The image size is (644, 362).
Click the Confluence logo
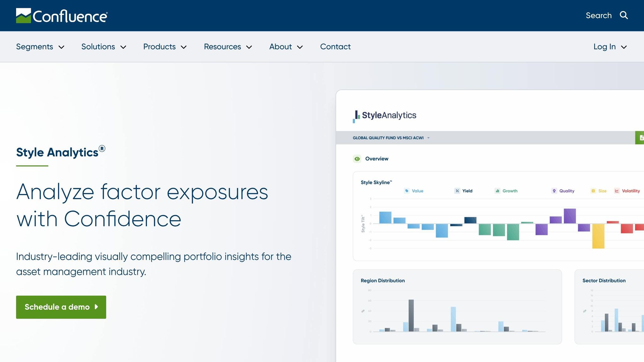(x=62, y=16)
